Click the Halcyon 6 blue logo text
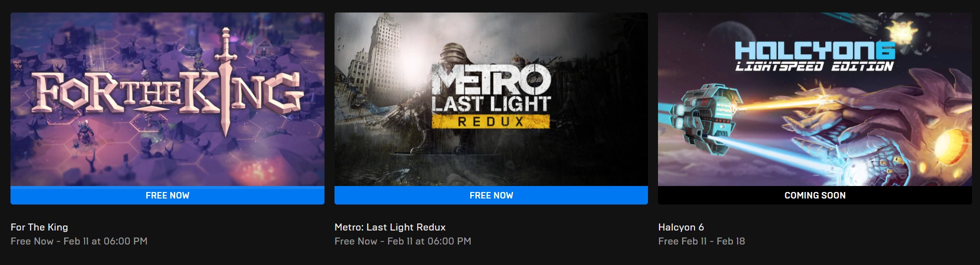The height and width of the screenshot is (265, 980). click(815, 50)
